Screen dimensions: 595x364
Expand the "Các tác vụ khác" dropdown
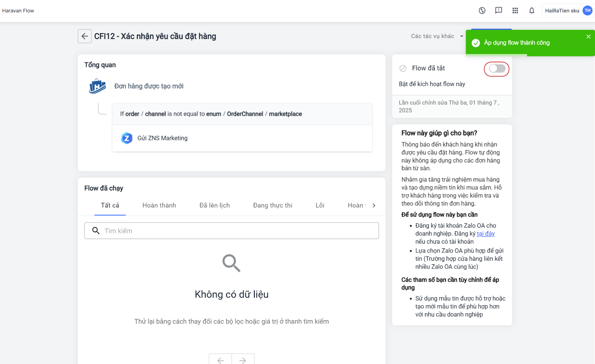click(x=437, y=36)
